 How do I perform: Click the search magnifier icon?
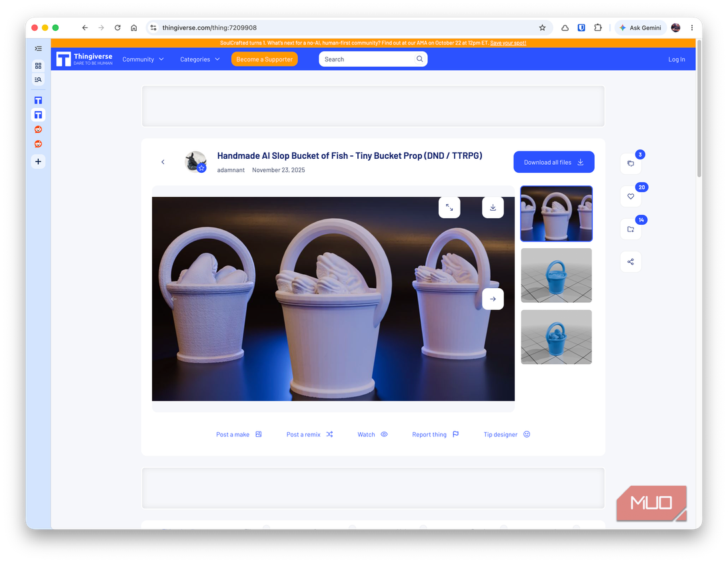pyautogui.click(x=420, y=59)
